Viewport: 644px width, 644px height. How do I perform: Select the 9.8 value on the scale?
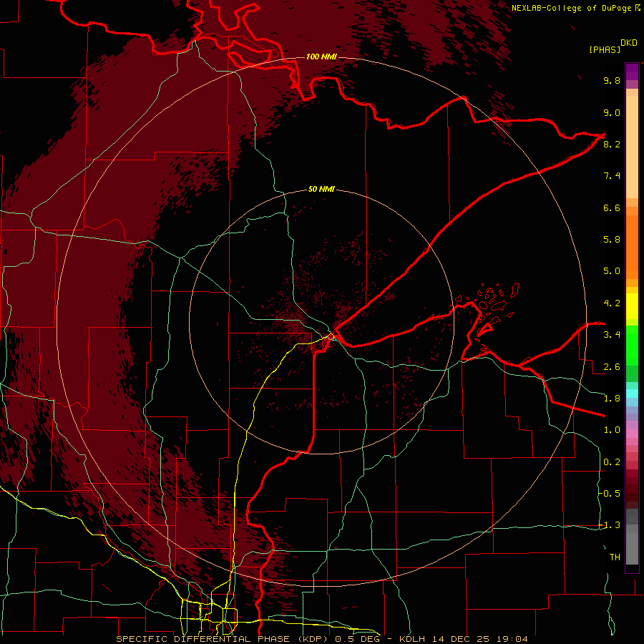tap(612, 80)
